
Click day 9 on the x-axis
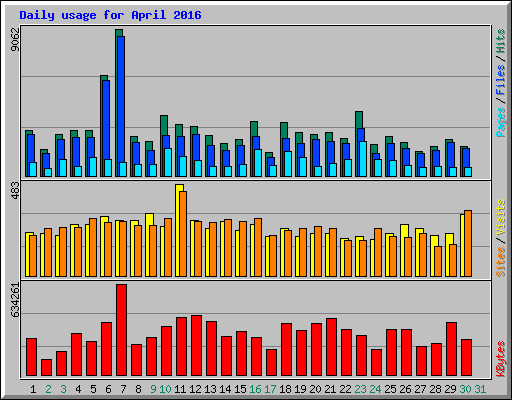[x=153, y=389]
